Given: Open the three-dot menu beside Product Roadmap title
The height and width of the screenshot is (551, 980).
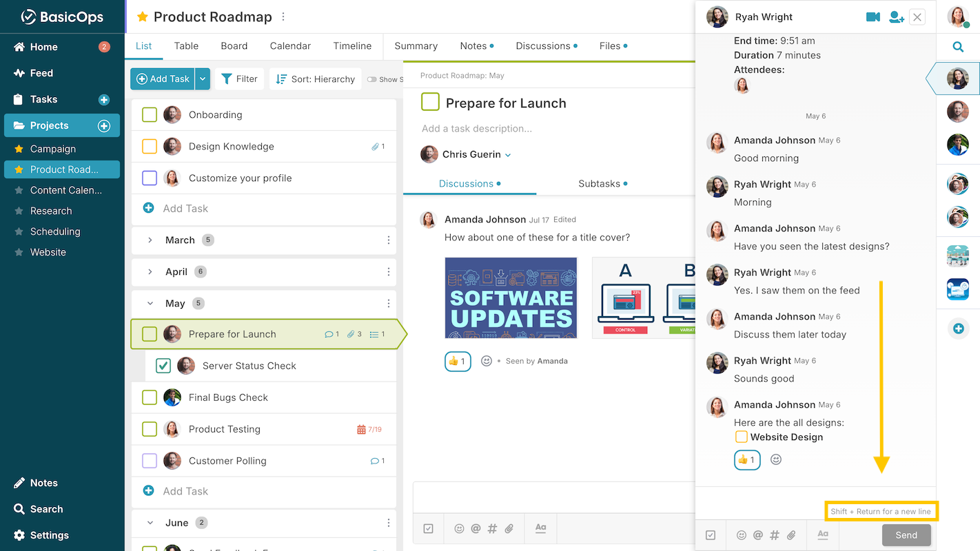Looking at the screenshot, I should pyautogui.click(x=283, y=17).
